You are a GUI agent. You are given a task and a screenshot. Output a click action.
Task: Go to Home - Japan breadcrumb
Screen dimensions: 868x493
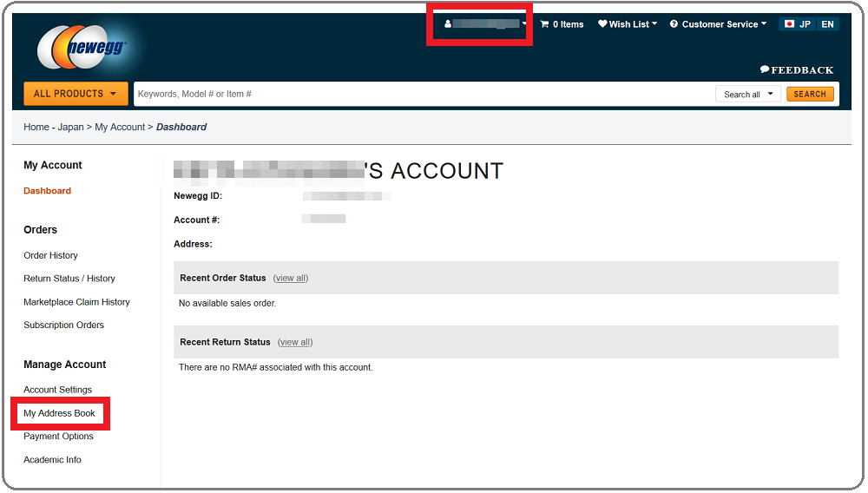[54, 127]
